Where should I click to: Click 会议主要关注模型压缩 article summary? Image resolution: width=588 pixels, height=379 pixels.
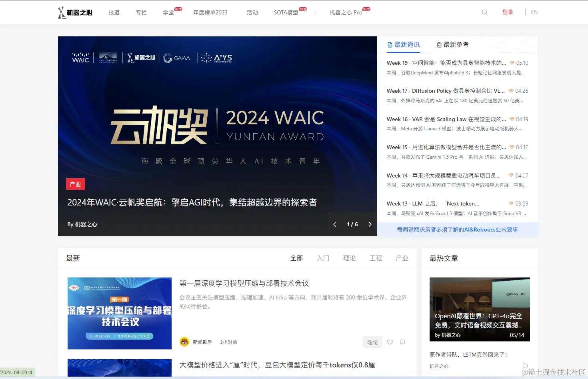[x=293, y=302]
